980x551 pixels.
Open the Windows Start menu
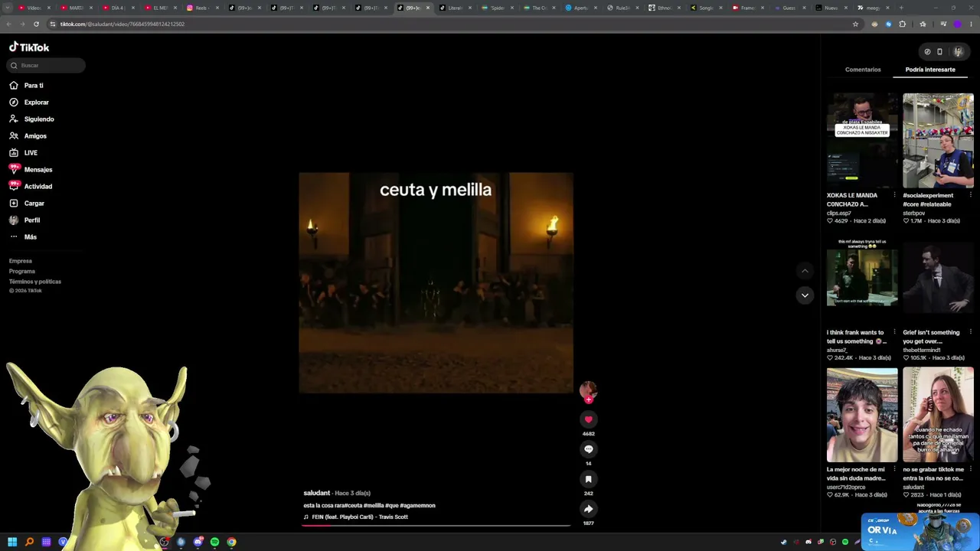(x=12, y=542)
